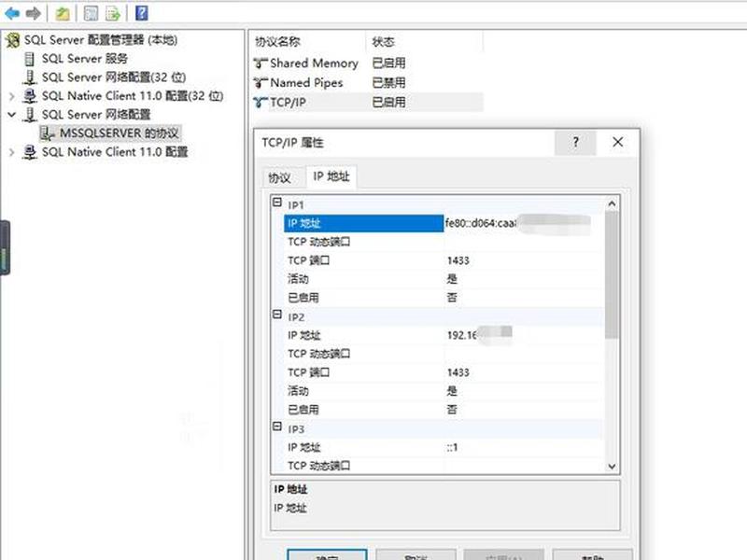
Task: Select the Shared Memory protocol row
Action: (367, 63)
